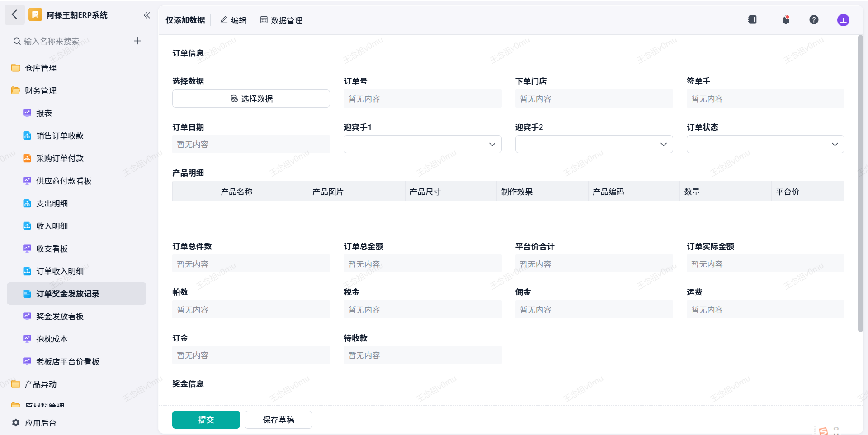Open 采购订单付款 form icon
The height and width of the screenshot is (435, 868).
click(27, 158)
